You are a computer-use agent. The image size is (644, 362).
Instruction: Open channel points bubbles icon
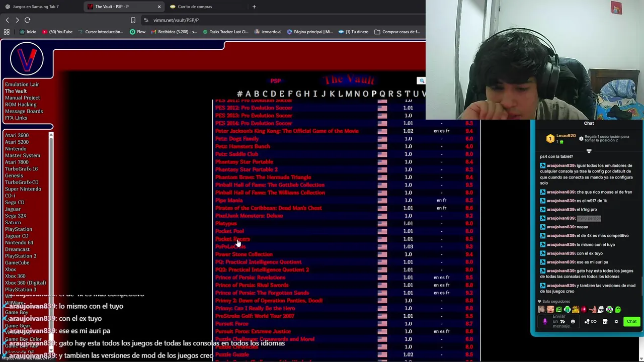coord(587,322)
